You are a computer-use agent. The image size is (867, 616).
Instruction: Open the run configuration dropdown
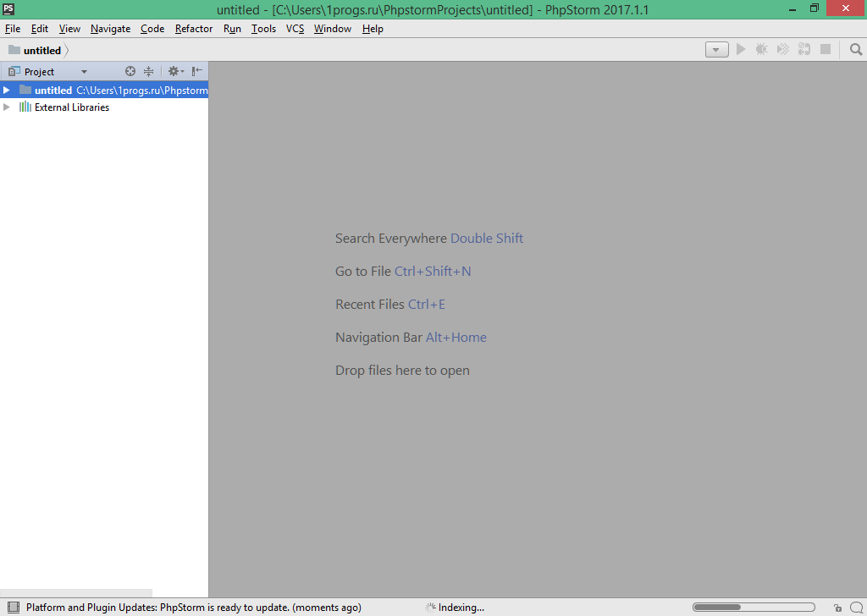click(716, 50)
